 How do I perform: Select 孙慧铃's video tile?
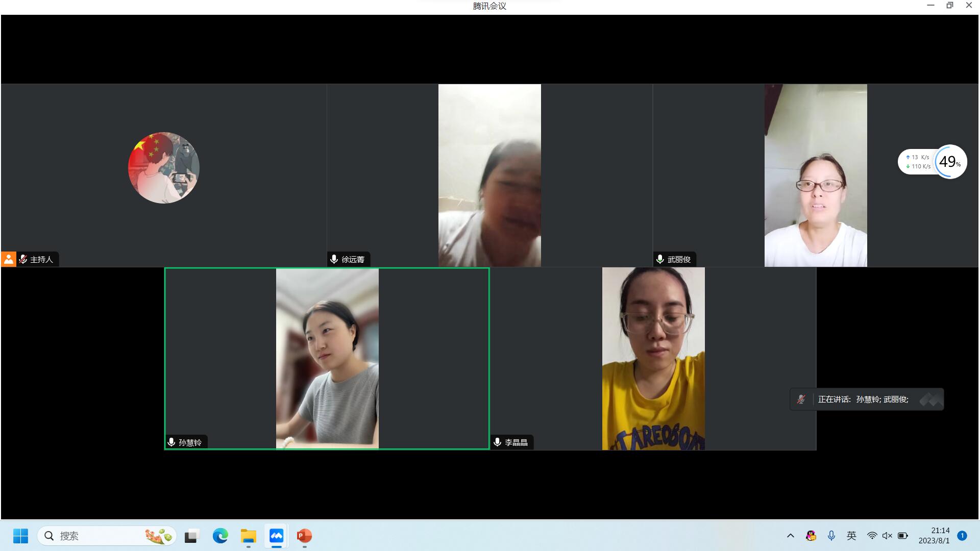point(327,358)
